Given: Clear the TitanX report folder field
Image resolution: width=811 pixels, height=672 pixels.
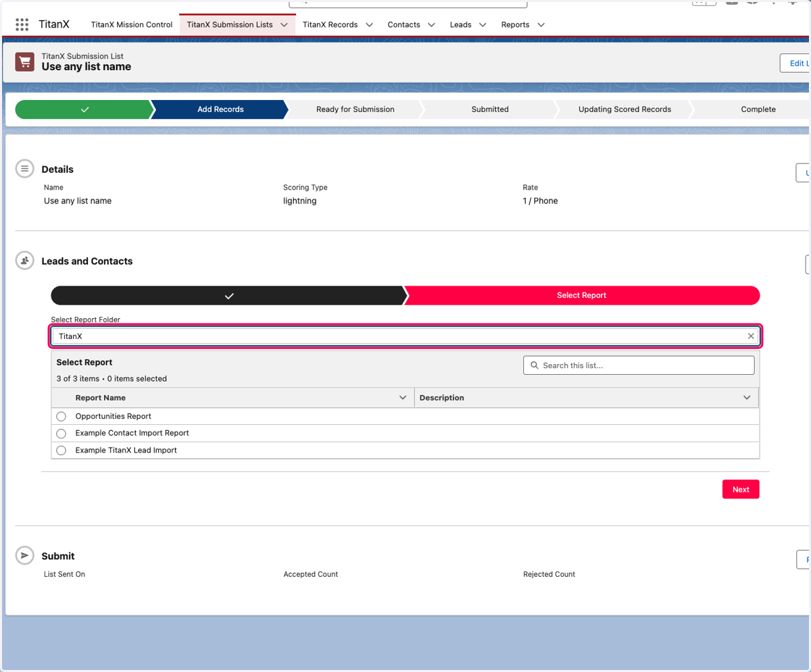Looking at the screenshot, I should click(x=751, y=336).
